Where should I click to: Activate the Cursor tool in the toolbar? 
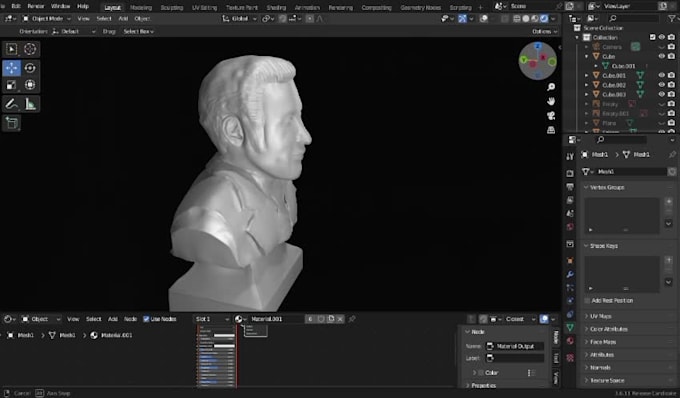tap(30, 49)
